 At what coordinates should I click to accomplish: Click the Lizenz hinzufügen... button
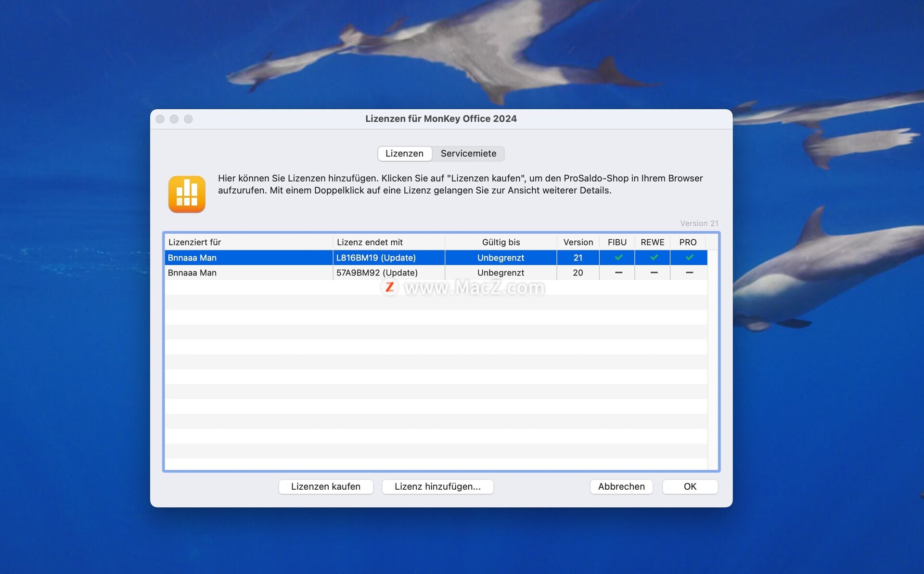pyautogui.click(x=437, y=486)
